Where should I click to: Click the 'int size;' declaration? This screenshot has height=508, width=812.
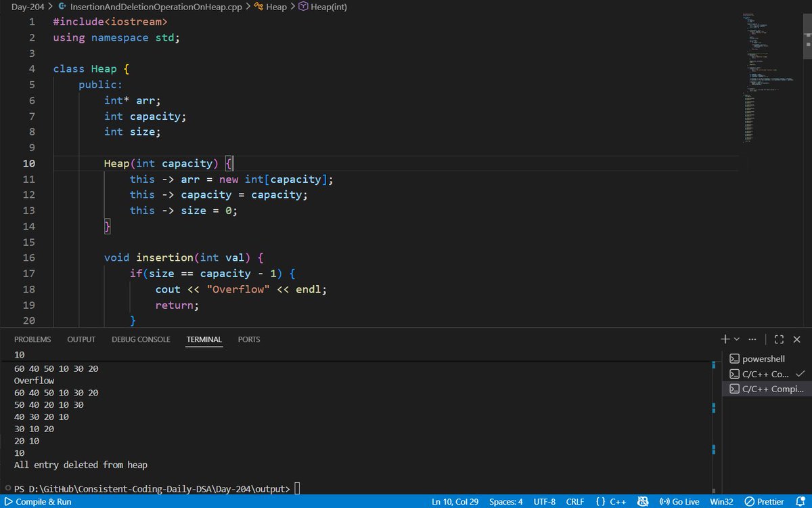133,132
